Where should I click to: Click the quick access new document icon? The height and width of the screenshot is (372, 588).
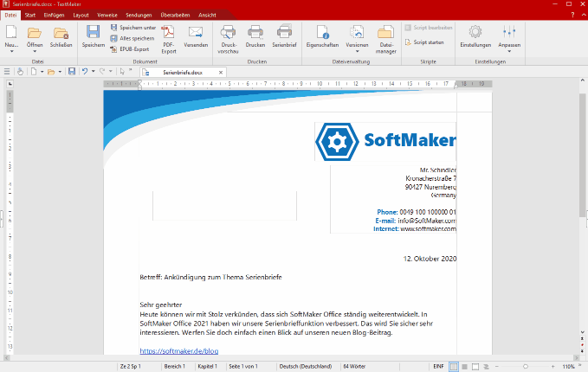tap(34, 72)
